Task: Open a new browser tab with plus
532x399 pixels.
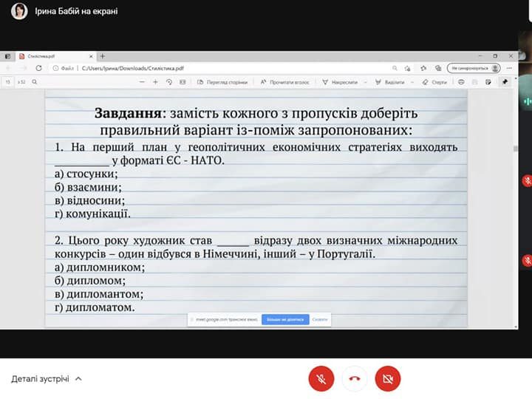Action: (x=103, y=56)
